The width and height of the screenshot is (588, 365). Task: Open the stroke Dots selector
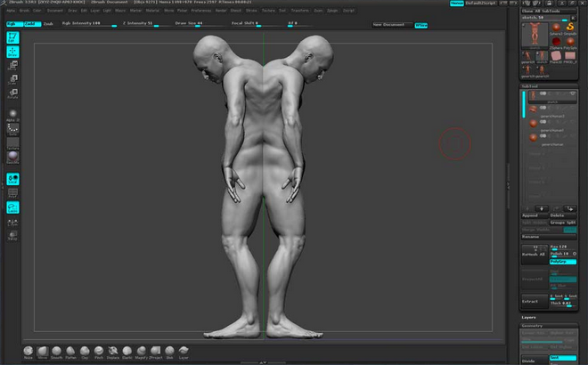click(13, 129)
